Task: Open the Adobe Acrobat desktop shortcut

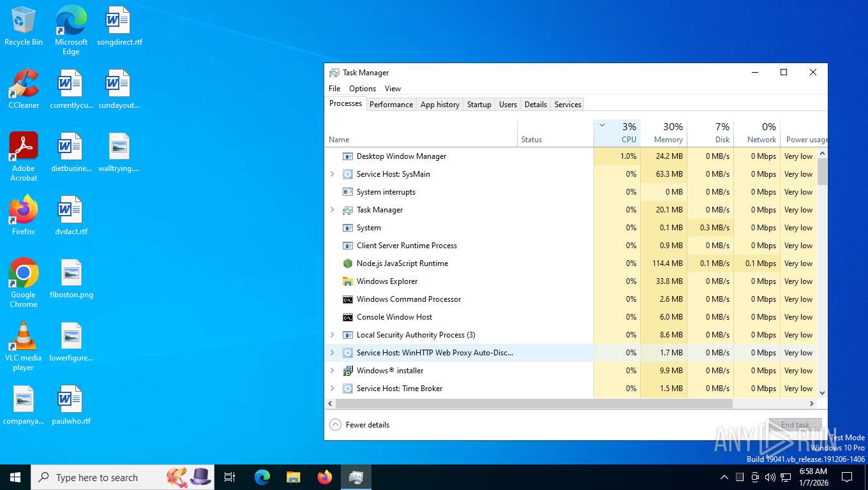Action: [x=24, y=157]
